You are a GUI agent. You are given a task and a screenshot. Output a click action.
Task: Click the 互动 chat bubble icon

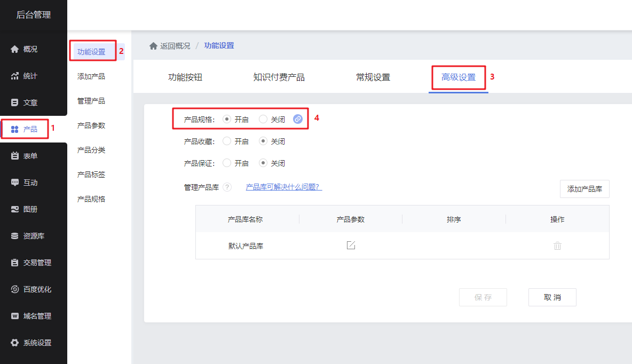(x=14, y=182)
